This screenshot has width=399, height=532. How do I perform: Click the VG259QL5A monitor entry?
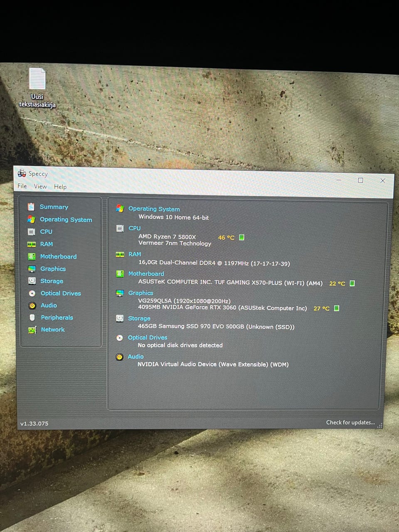pyautogui.click(x=184, y=301)
